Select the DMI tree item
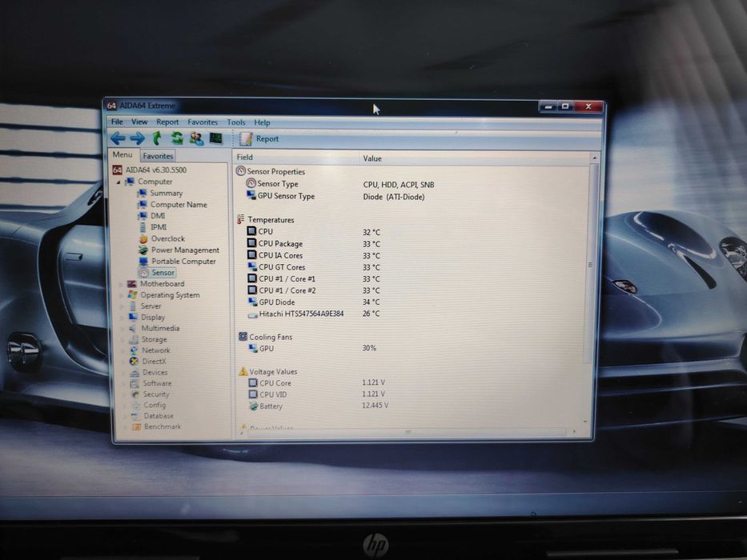Image resolution: width=747 pixels, height=560 pixels. coord(151,216)
